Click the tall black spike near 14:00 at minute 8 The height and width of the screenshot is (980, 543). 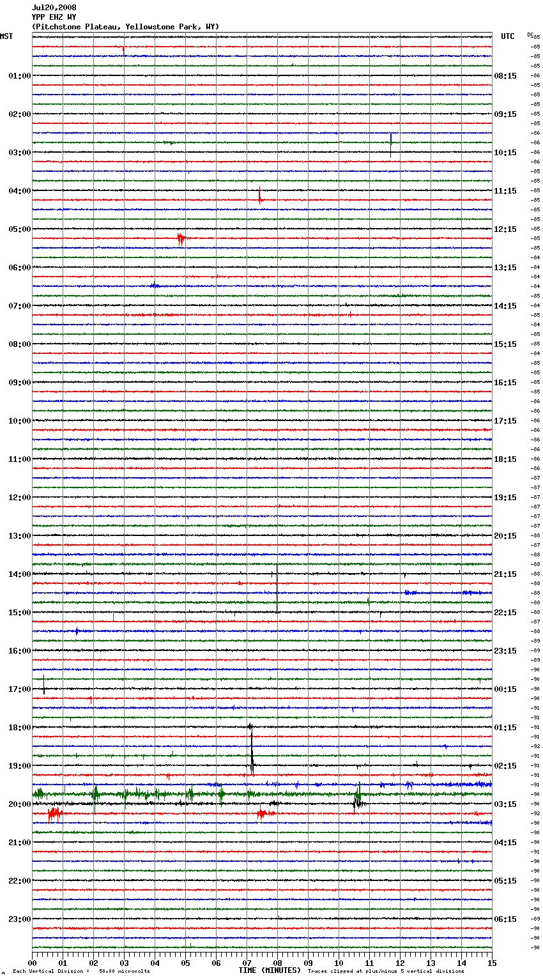(277, 589)
